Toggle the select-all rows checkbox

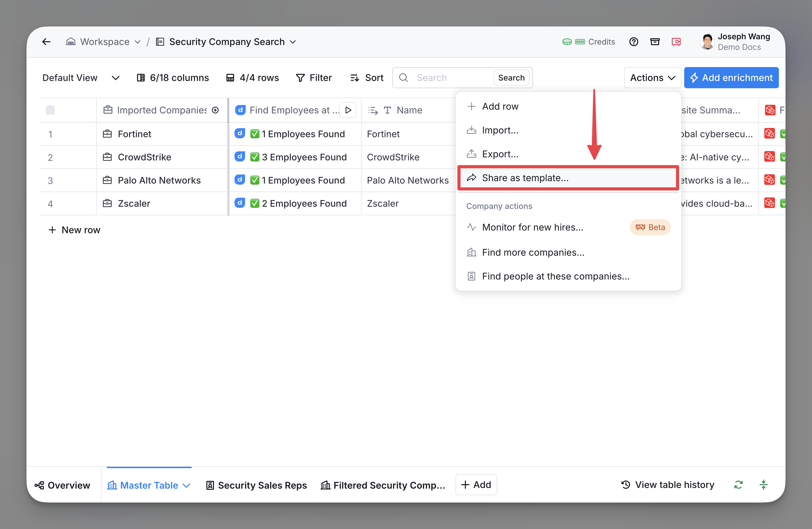(x=50, y=110)
